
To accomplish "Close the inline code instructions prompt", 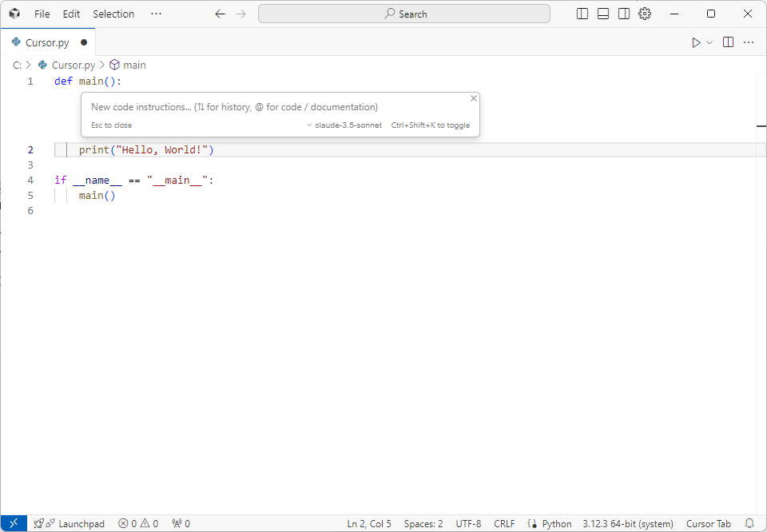I will (x=474, y=98).
